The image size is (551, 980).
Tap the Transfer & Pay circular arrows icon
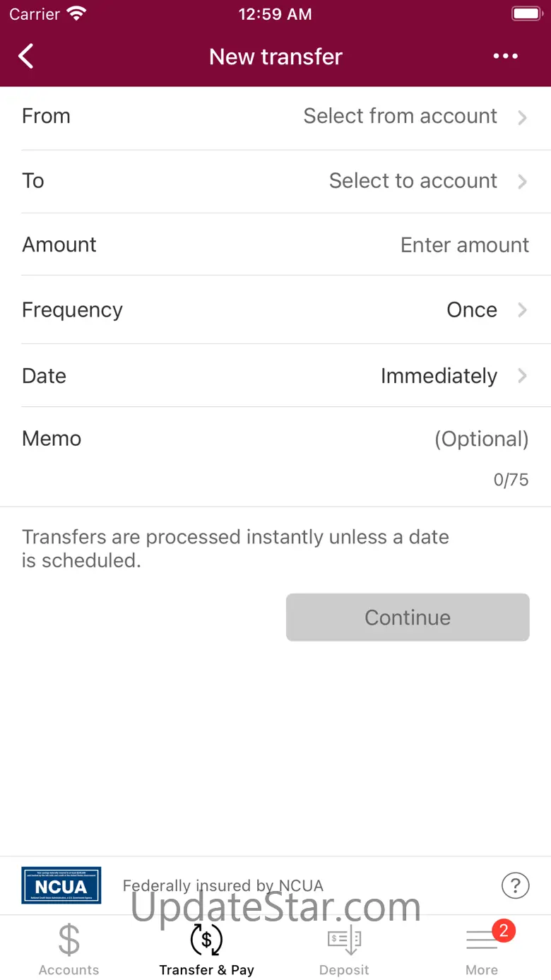click(206, 939)
